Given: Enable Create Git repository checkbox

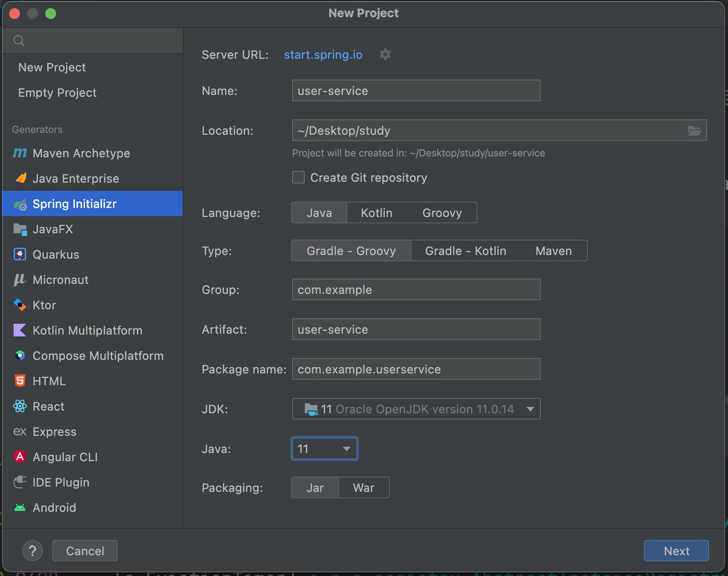Looking at the screenshot, I should (298, 177).
